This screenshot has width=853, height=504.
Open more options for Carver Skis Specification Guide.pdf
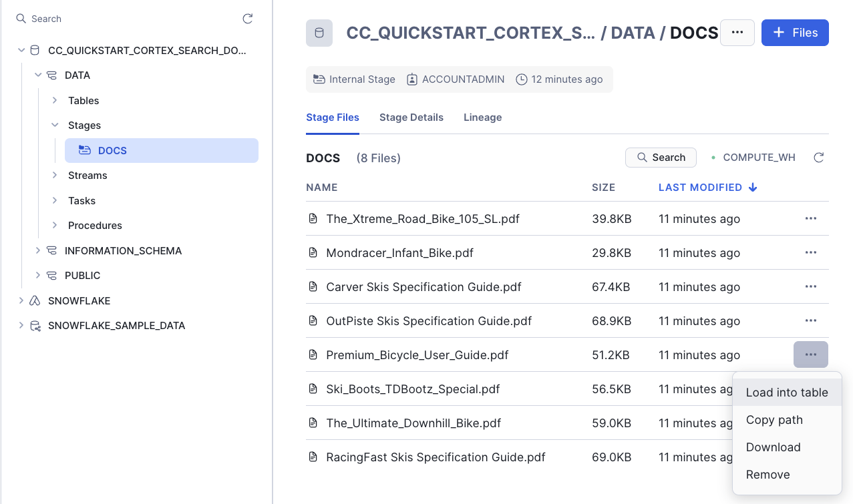pos(810,287)
